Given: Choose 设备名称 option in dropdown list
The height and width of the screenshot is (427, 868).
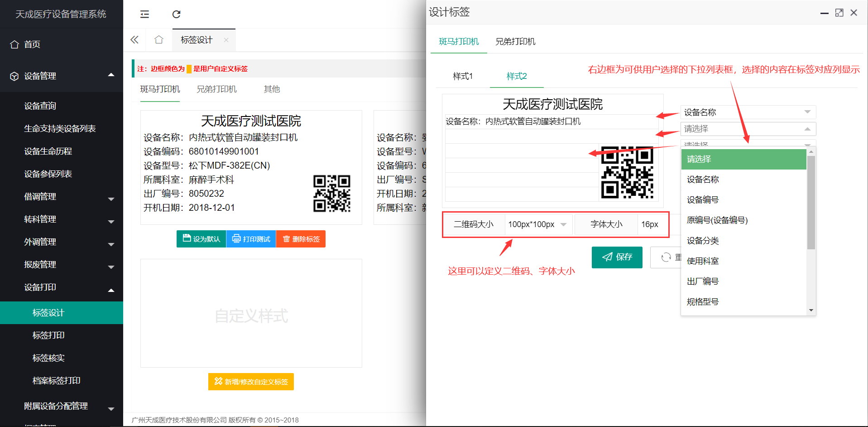Looking at the screenshot, I should (743, 180).
